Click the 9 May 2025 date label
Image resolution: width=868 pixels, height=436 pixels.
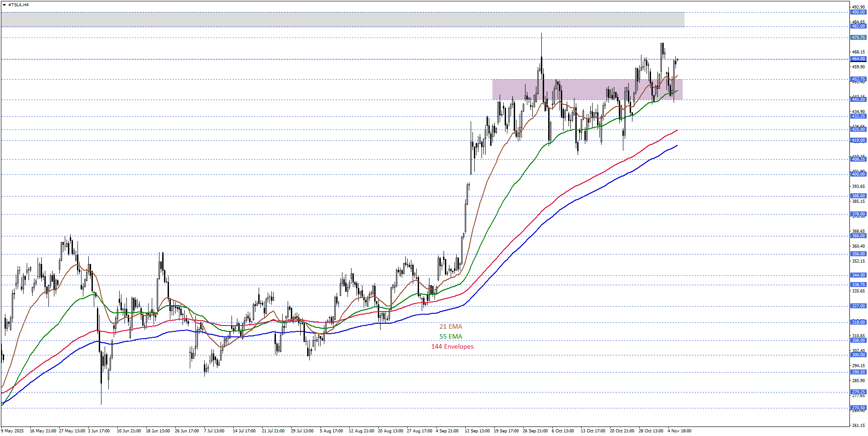[x=13, y=431]
